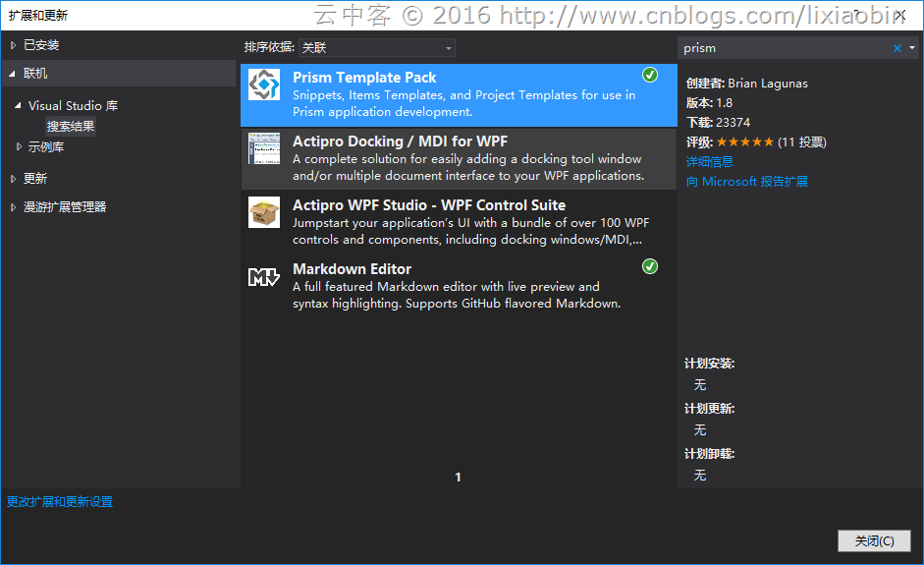Viewport: 924px width, 565px height.
Task: Select the 示例库 label
Action: 46,146
